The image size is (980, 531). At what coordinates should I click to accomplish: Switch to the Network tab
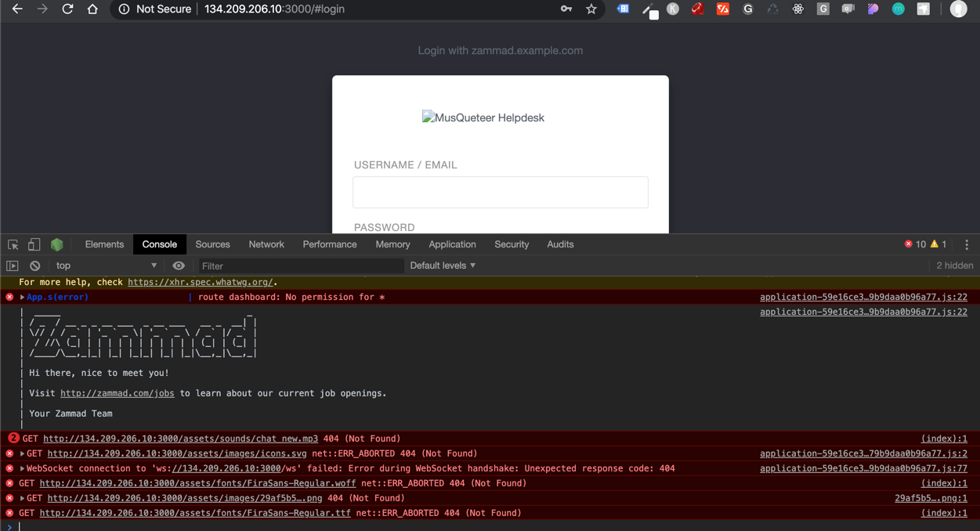tap(266, 244)
